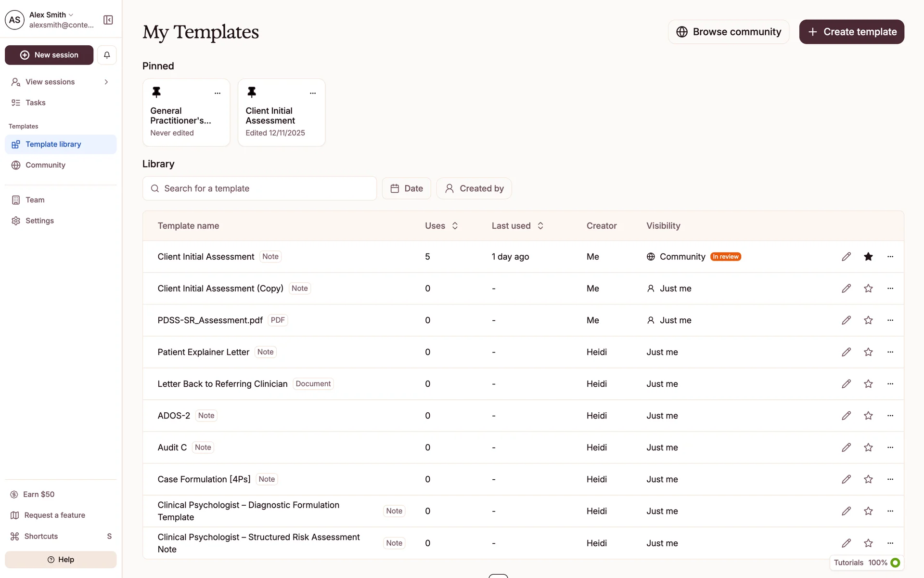Viewport: 924px width, 578px height.
Task: Click the Search for a template field
Action: [260, 188]
